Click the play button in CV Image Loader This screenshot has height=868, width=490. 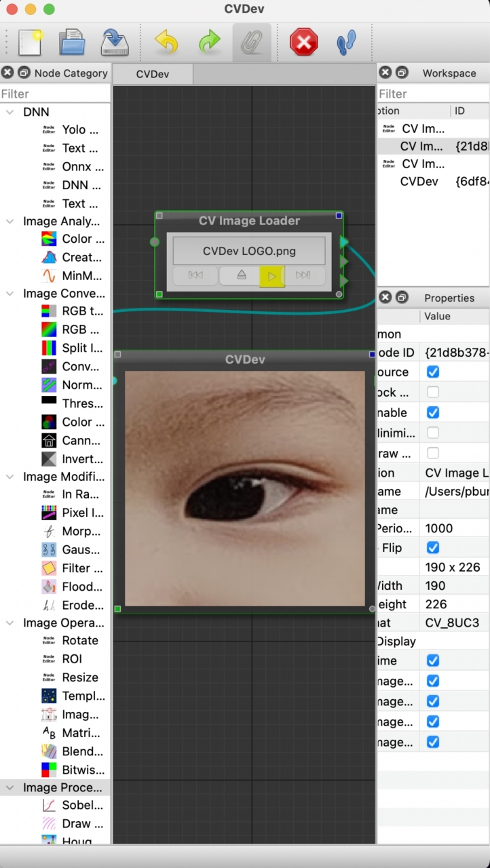pyautogui.click(x=271, y=276)
